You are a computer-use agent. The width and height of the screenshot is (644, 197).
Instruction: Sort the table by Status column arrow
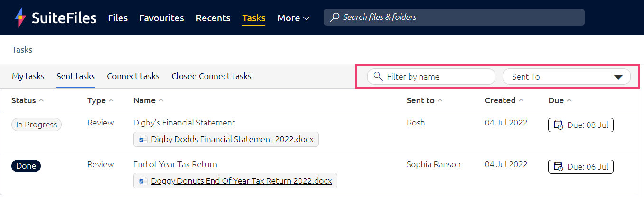41,100
